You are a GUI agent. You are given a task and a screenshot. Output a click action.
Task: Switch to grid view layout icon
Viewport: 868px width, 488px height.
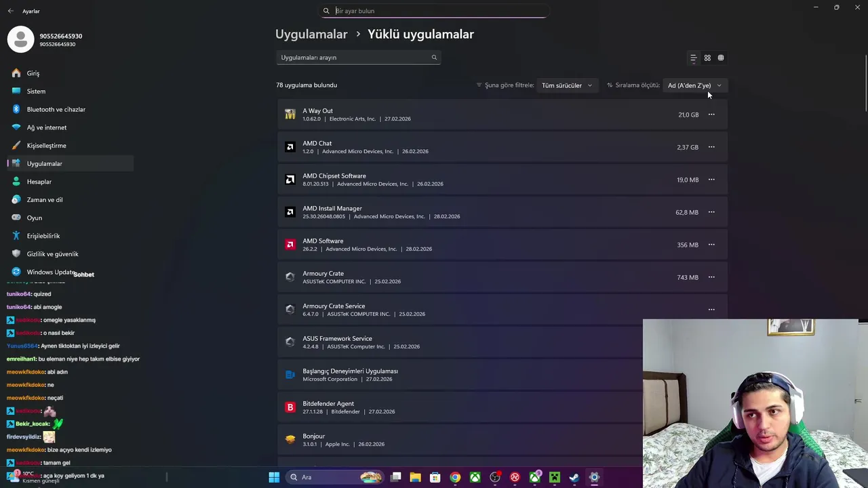coord(707,58)
